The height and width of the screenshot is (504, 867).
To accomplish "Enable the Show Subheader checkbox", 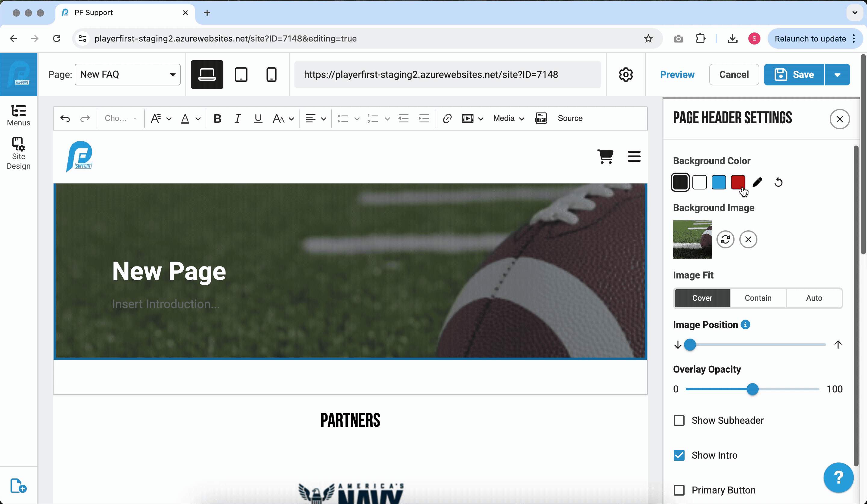I will click(679, 420).
